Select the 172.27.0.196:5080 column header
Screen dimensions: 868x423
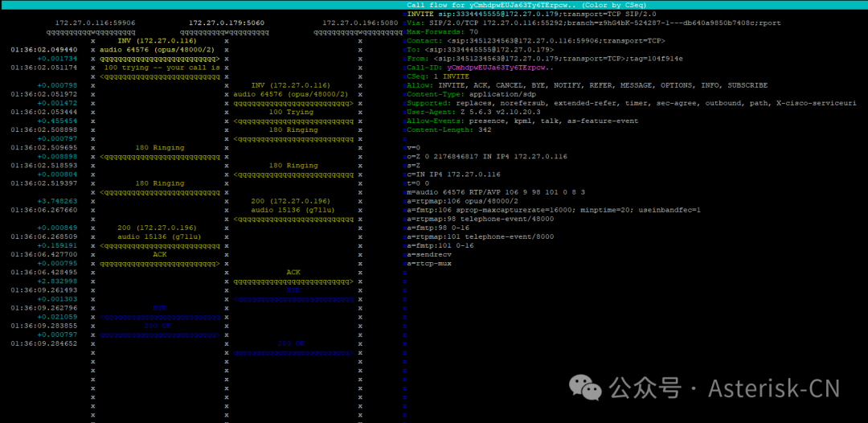(x=360, y=23)
